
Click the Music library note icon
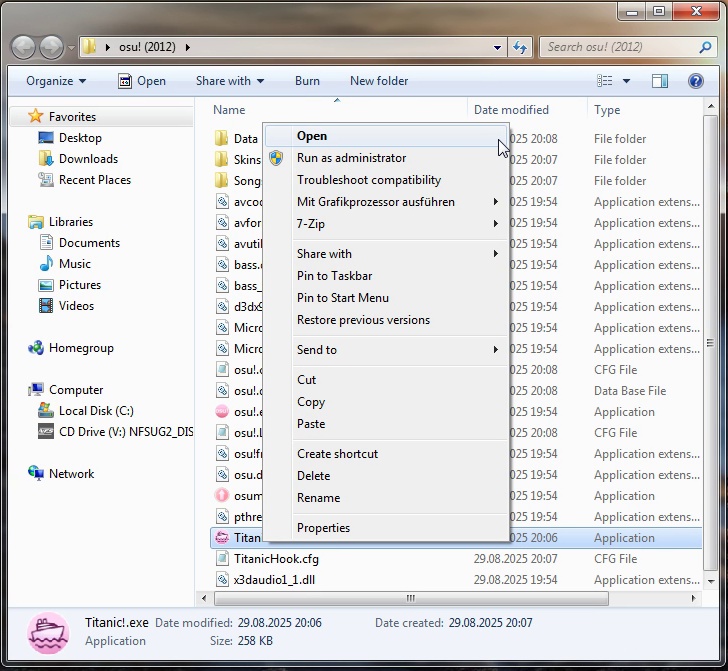[x=46, y=263]
